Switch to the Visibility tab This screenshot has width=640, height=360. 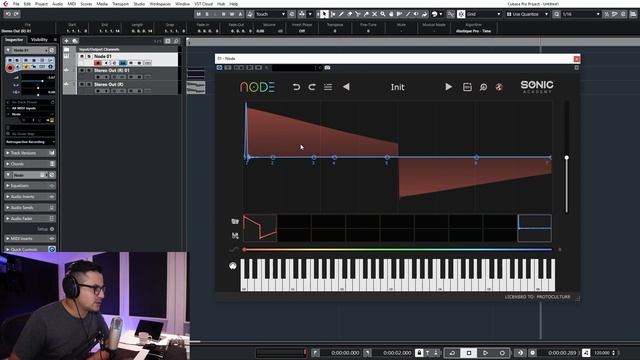click(39, 40)
